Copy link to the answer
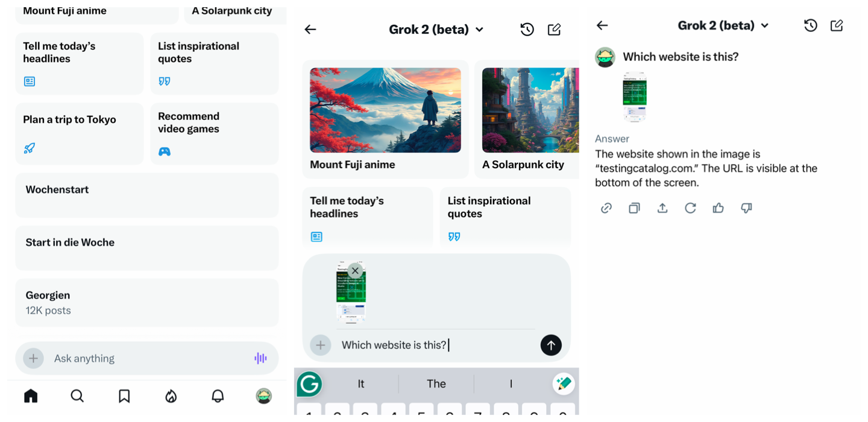Image resolution: width=868 pixels, height=422 pixels. point(606,208)
